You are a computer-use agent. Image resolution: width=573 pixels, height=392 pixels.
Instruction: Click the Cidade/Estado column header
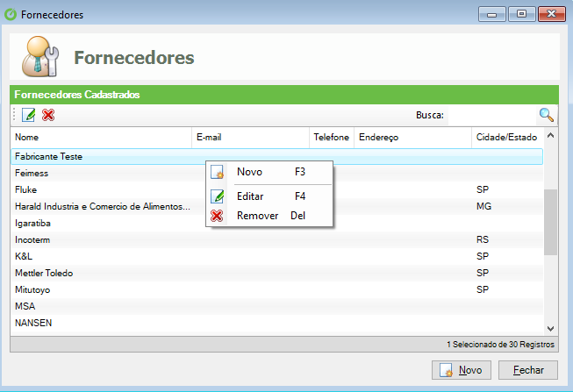507,138
